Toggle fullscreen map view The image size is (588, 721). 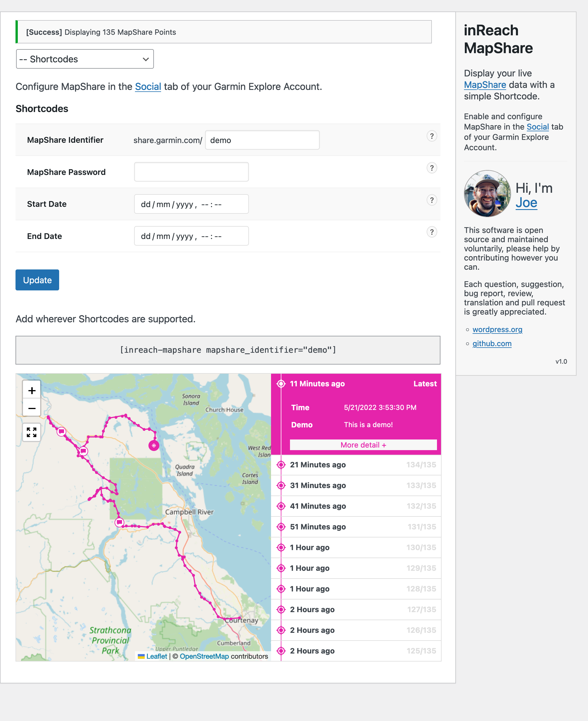tap(32, 432)
